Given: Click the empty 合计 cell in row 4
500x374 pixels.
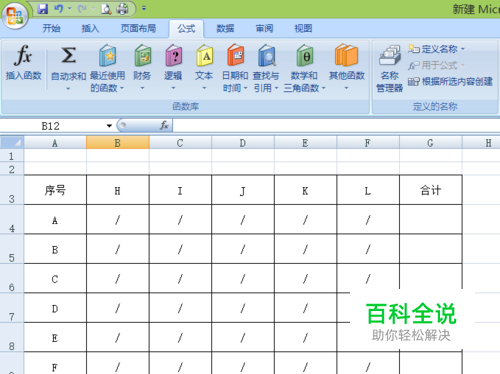Looking at the screenshot, I should [x=431, y=219].
